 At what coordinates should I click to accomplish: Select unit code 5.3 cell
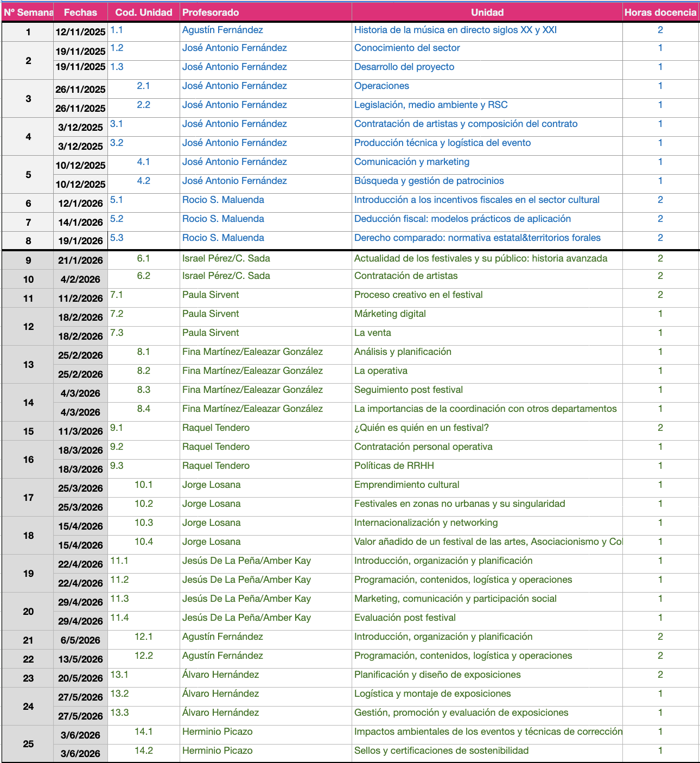pos(117,238)
